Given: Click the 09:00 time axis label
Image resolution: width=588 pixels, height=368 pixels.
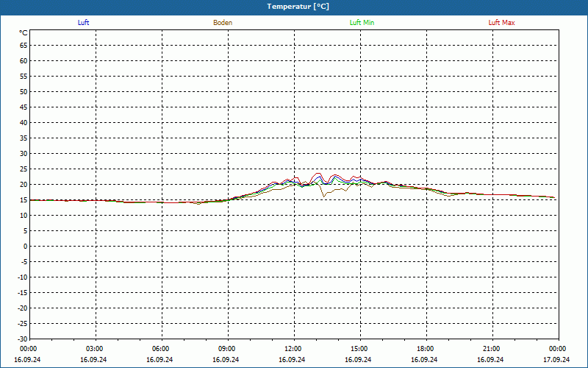Looking at the screenshot, I should pyautogui.click(x=227, y=349).
